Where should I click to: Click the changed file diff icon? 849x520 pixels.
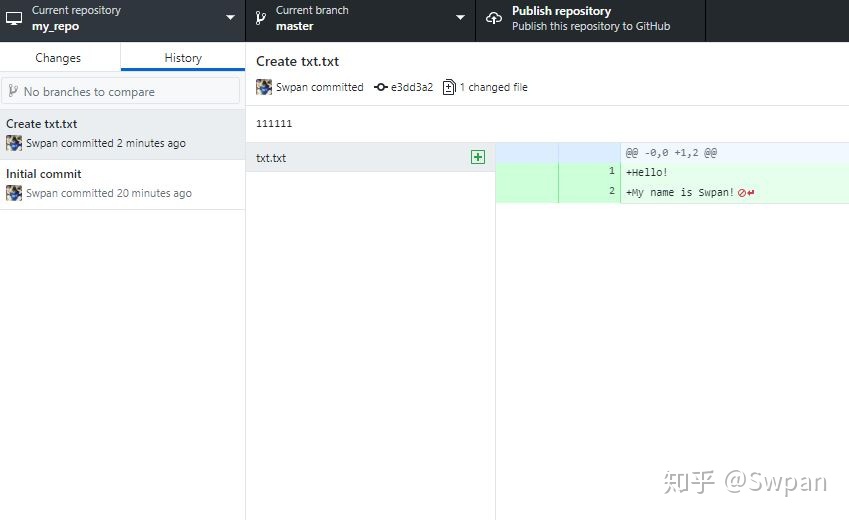(449, 87)
